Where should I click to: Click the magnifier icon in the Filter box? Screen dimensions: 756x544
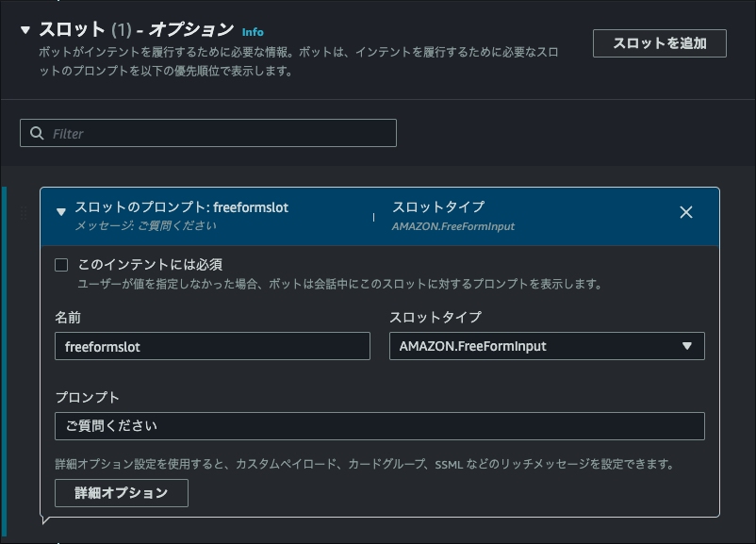[x=35, y=132]
